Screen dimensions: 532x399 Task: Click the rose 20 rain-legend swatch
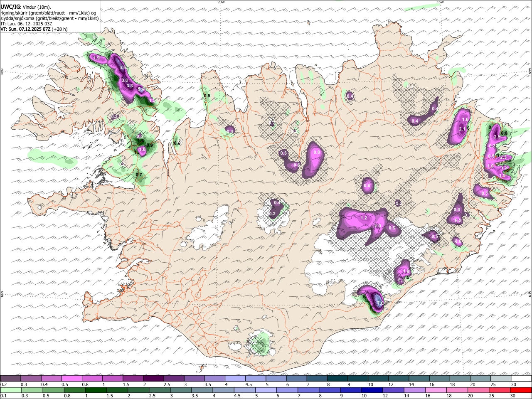pos(478,390)
